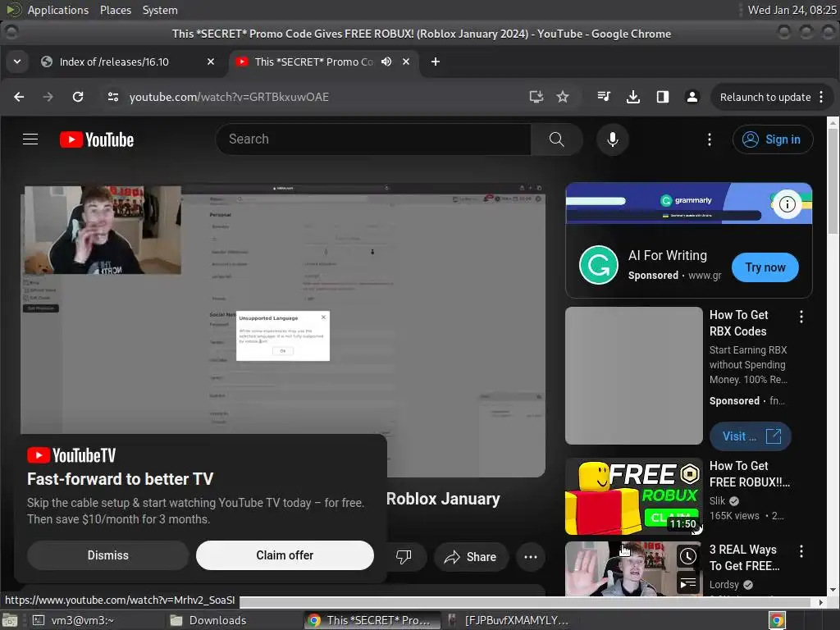Open Chrome profile icon
Image resolution: width=840 pixels, height=630 pixels.
[x=692, y=97]
